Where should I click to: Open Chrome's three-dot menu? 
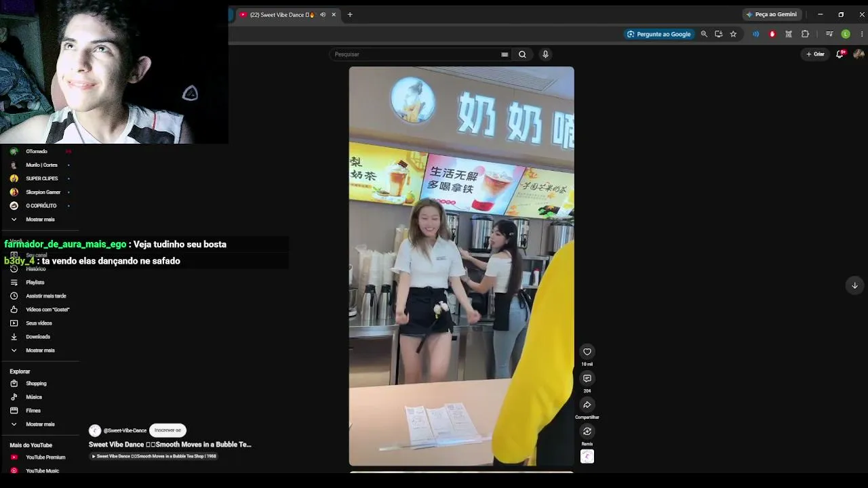coord(861,34)
